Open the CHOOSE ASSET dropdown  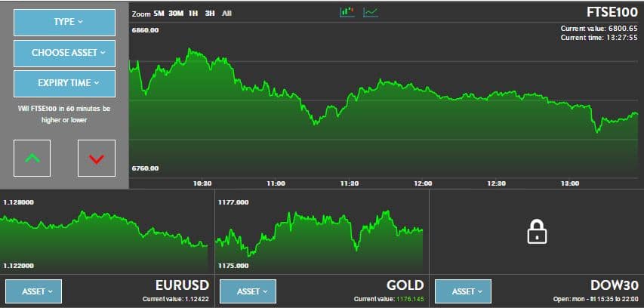pos(64,54)
